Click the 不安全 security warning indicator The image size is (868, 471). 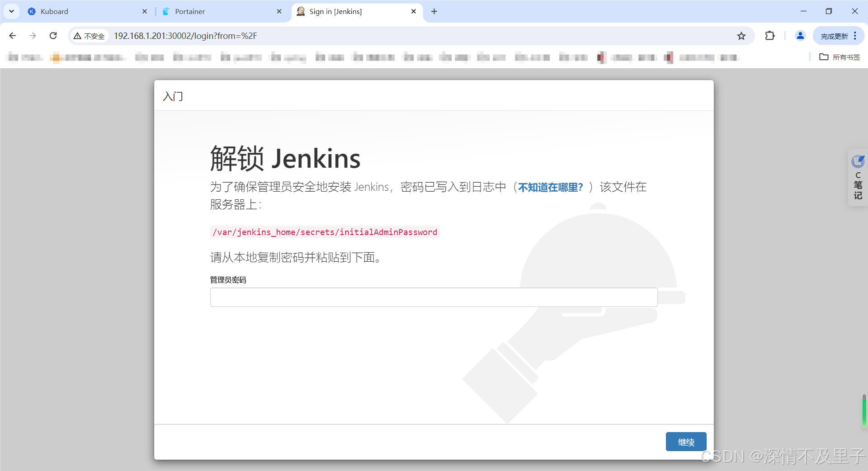point(89,36)
